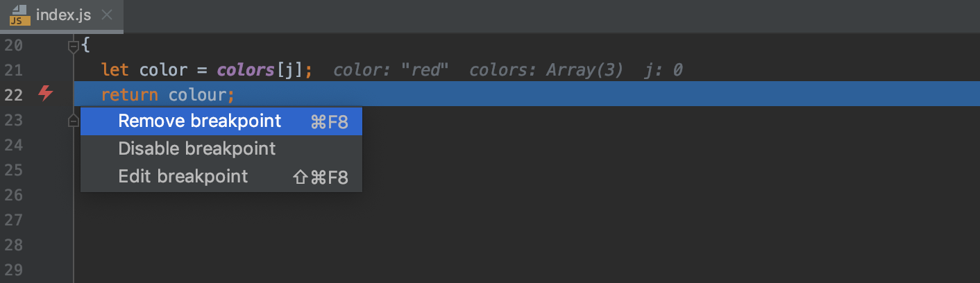
Task: Set breakpoint in gutter at line 25
Action: click(45, 170)
